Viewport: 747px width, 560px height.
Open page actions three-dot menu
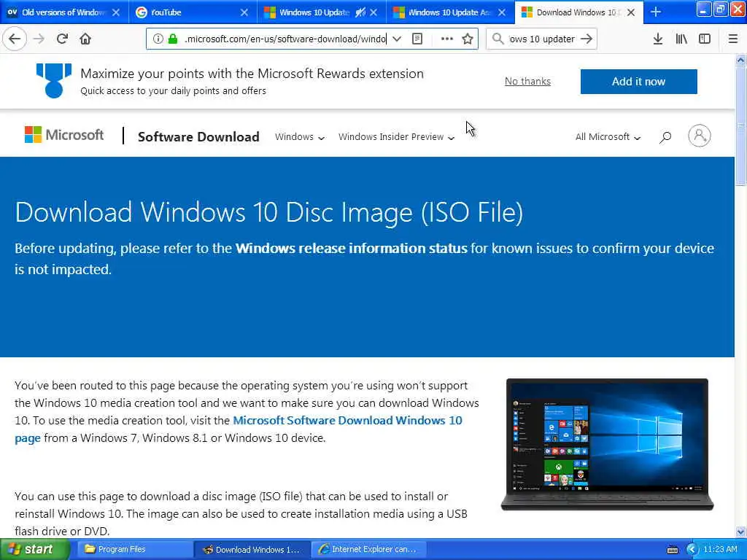tap(447, 39)
